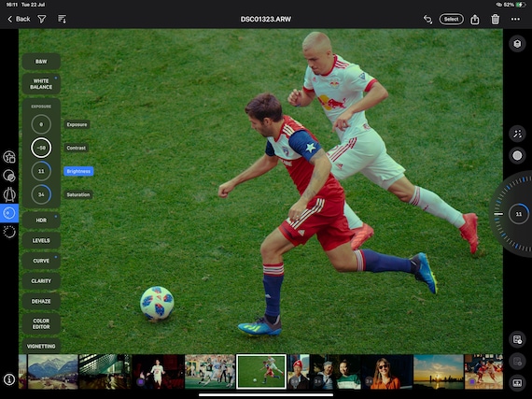The image size is (532, 399).
Task: Toggle the B&W adjustment
Action: (41, 62)
